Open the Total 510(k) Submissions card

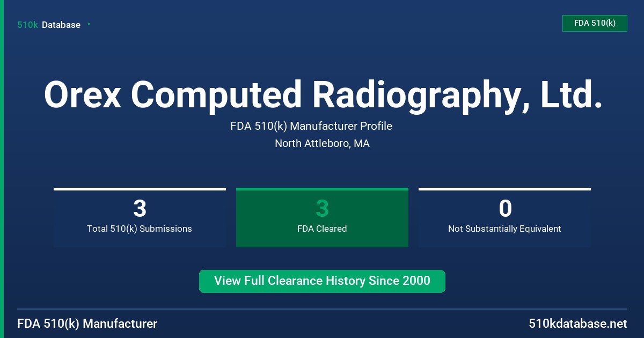click(x=140, y=217)
